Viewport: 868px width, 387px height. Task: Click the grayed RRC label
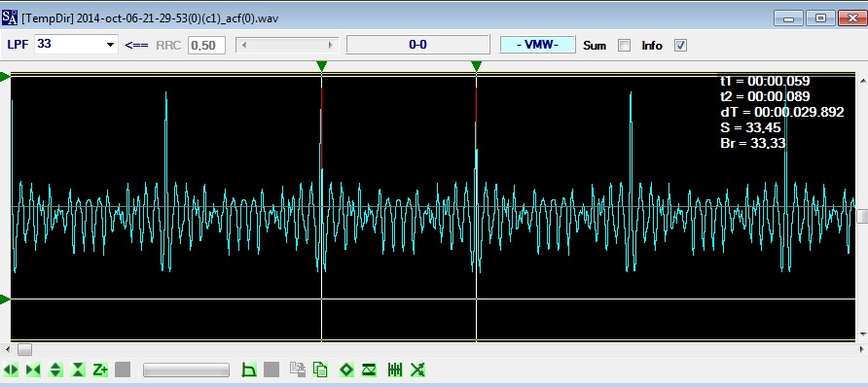coord(168,46)
